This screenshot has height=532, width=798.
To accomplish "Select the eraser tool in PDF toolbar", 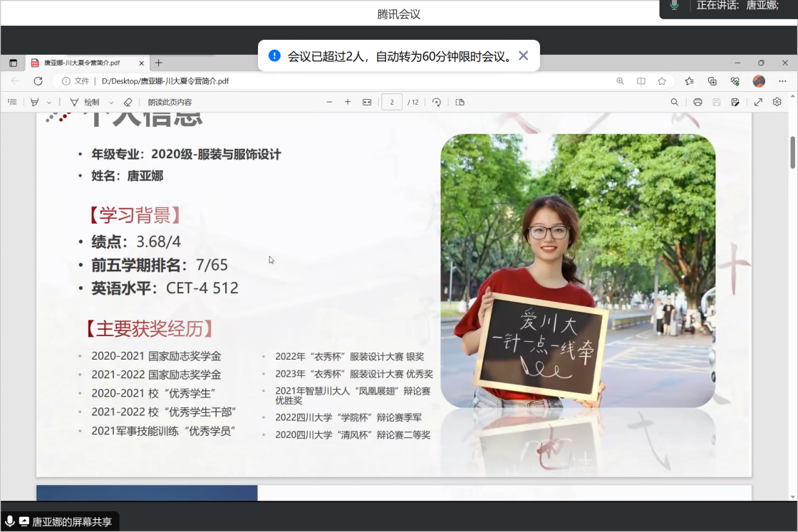I will coord(128,103).
